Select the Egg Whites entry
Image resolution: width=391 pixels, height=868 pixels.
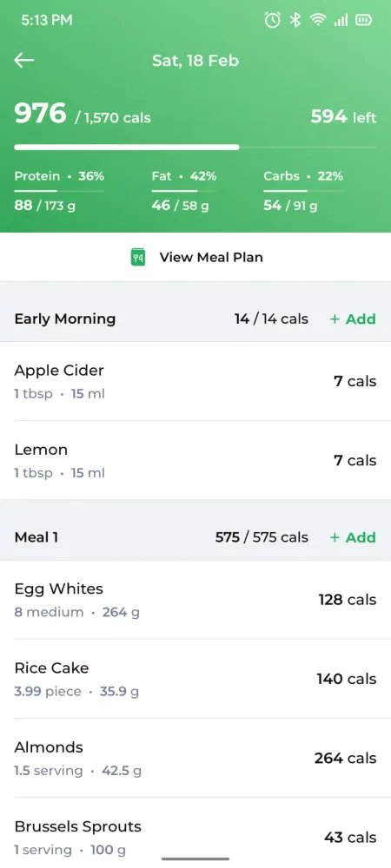pos(195,600)
